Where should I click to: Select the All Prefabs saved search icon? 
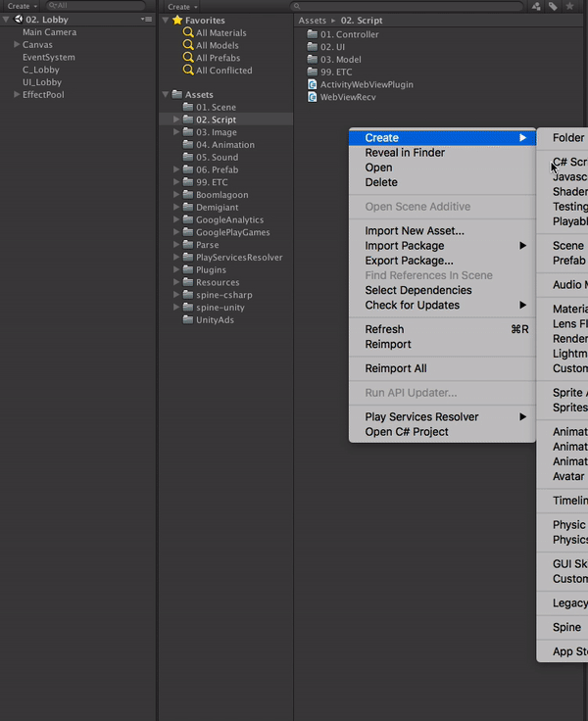tap(188, 58)
